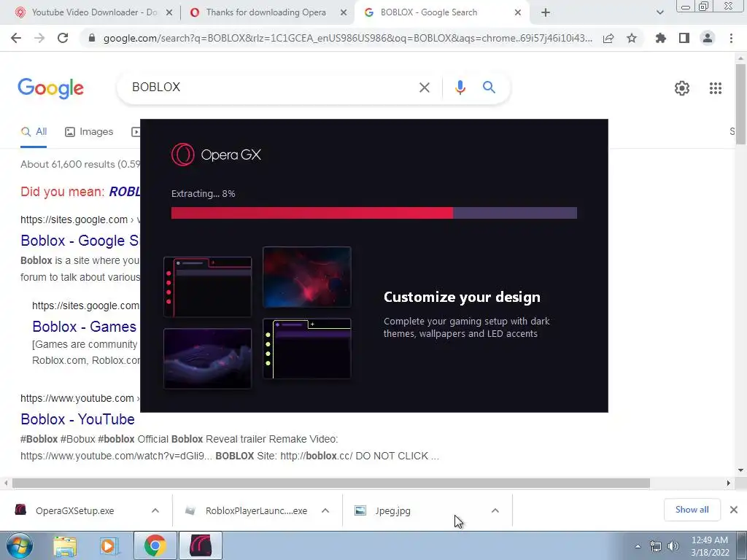View site info via the padlock icon

coord(92,38)
